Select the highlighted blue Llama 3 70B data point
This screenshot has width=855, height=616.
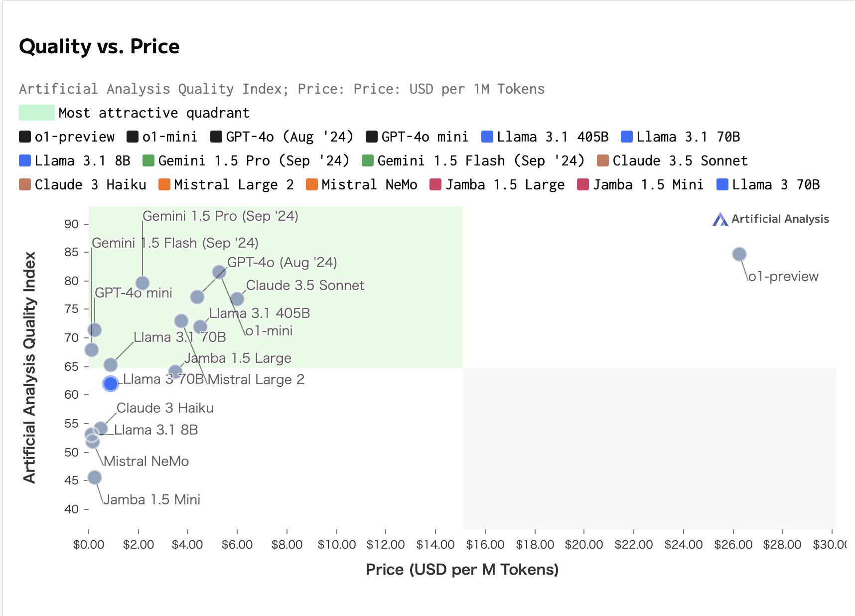[x=110, y=383]
